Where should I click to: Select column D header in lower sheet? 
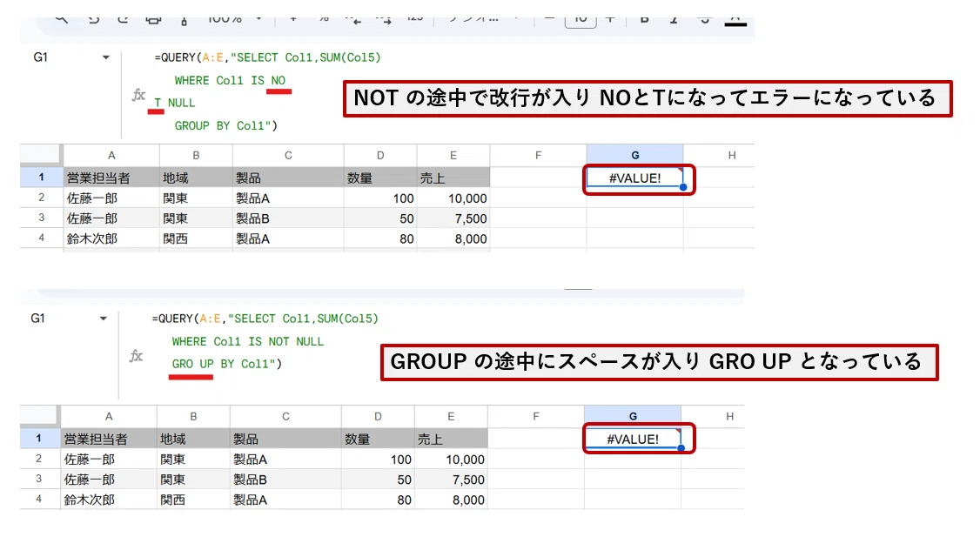[378, 417]
